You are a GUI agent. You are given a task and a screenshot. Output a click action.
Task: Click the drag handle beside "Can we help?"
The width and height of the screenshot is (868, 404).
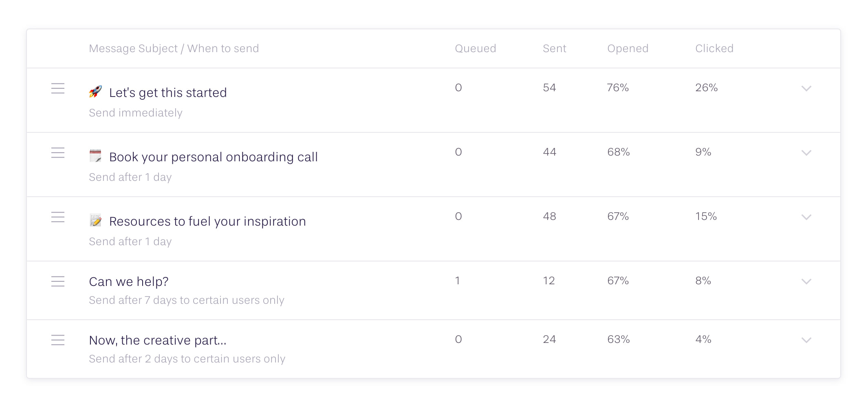coord(57,281)
